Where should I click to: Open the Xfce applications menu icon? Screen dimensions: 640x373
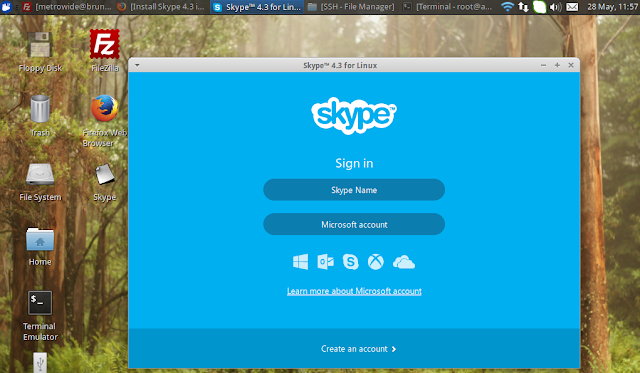pos(6,7)
